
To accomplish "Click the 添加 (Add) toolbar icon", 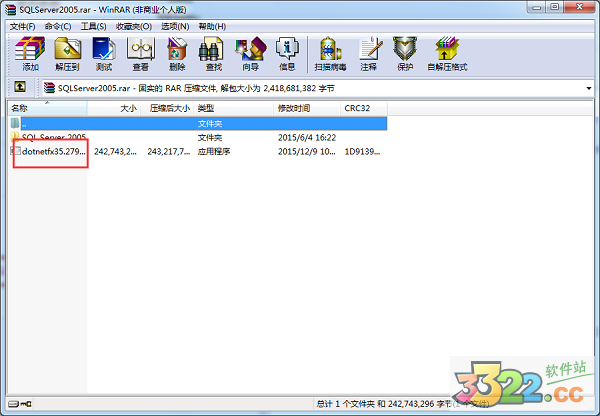I will coord(30,54).
